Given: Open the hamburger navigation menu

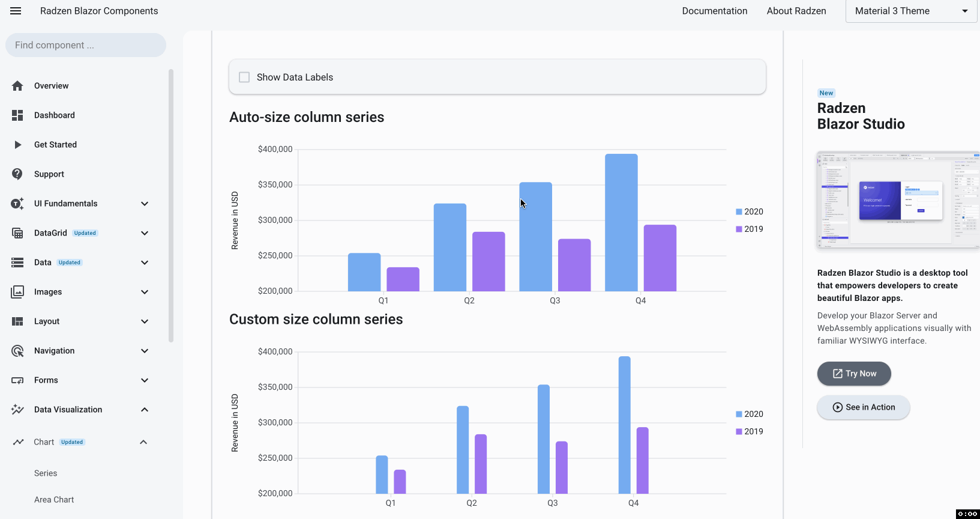Looking at the screenshot, I should (x=16, y=11).
